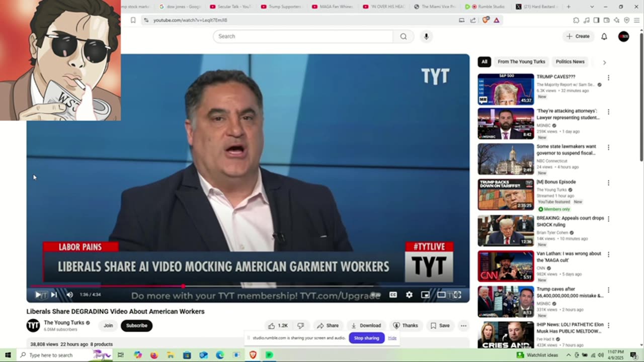Open video player settings gear
This screenshot has height=362, width=644.
coord(409,295)
